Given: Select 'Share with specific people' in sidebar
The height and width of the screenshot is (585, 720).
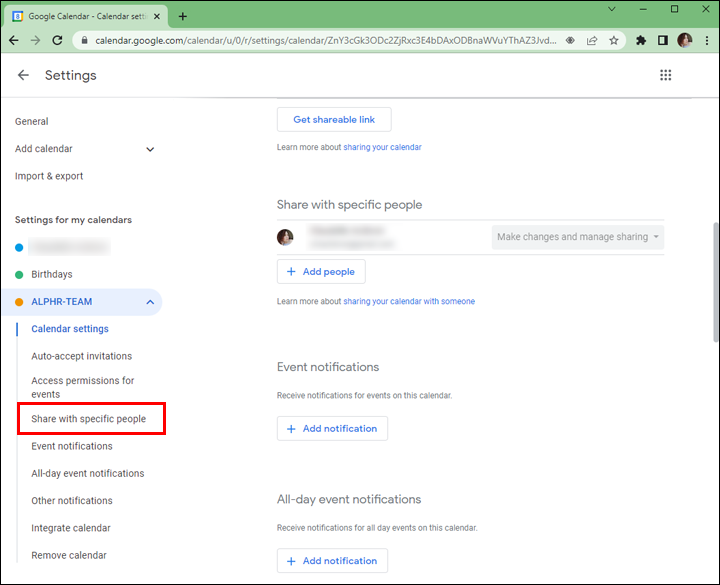Looking at the screenshot, I should (x=89, y=419).
